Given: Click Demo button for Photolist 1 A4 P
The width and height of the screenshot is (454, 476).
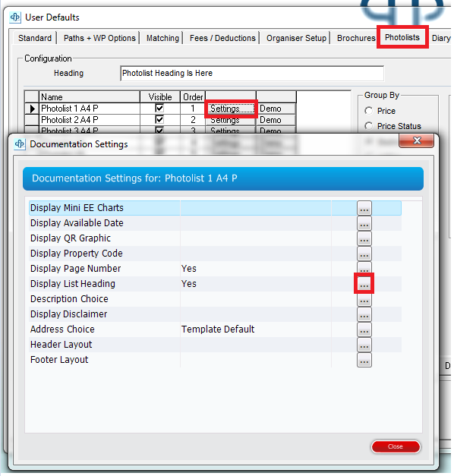Looking at the screenshot, I should point(276,109).
